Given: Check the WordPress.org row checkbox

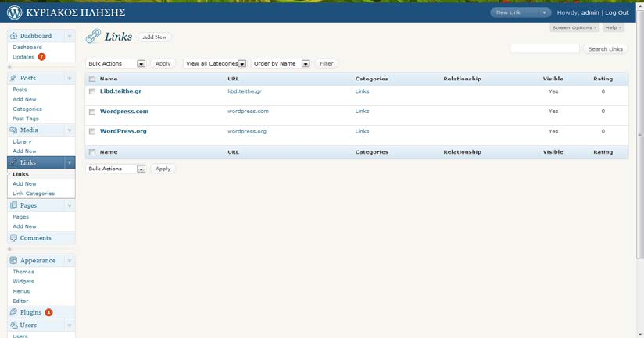Looking at the screenshot, I should [92, 132].
